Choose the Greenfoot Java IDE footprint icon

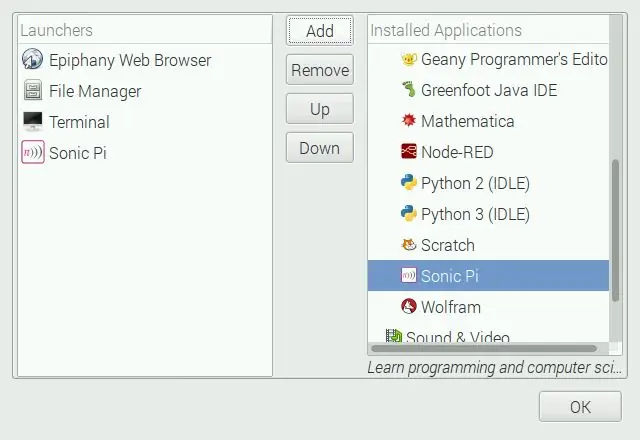(409, 90)
